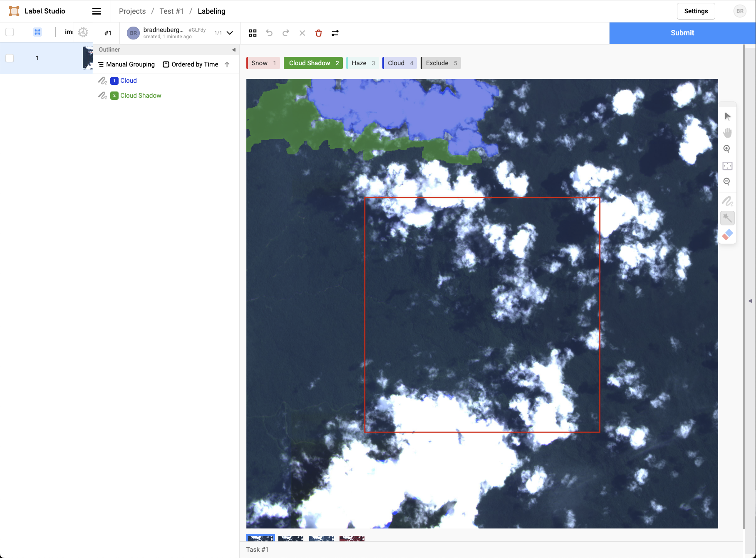This screenshot has height=558, width=756.
Task: Choose the Snow label swatch
Action: pyautogui.click(x=263, y=63)
